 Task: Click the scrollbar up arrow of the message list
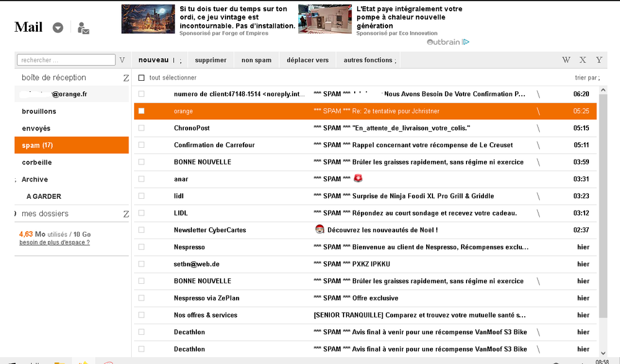603,90
